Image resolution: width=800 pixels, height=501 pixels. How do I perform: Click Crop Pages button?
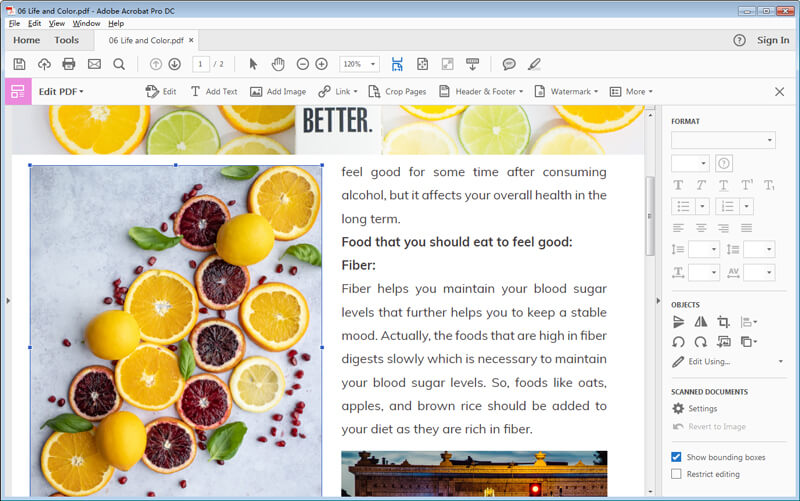[397, 91]
